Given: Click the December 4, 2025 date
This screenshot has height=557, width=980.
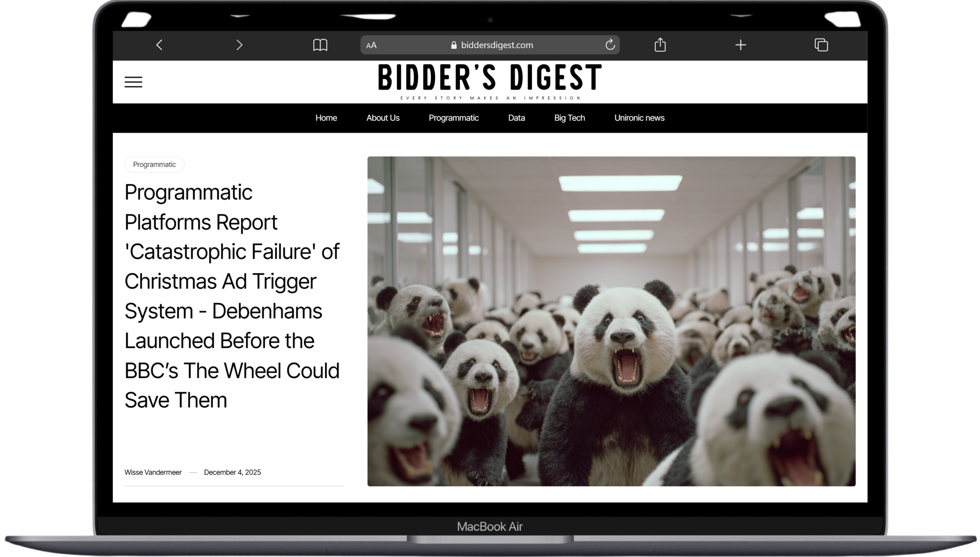Looking at the screenshot, I should click(232, 472).
